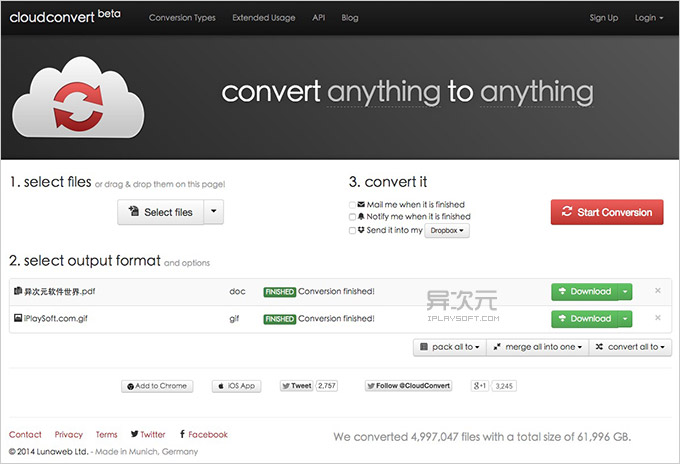The width and height of the screenshot is (680, 464).
Task: Open the pack all to dropdown
Action: [450, 347]
